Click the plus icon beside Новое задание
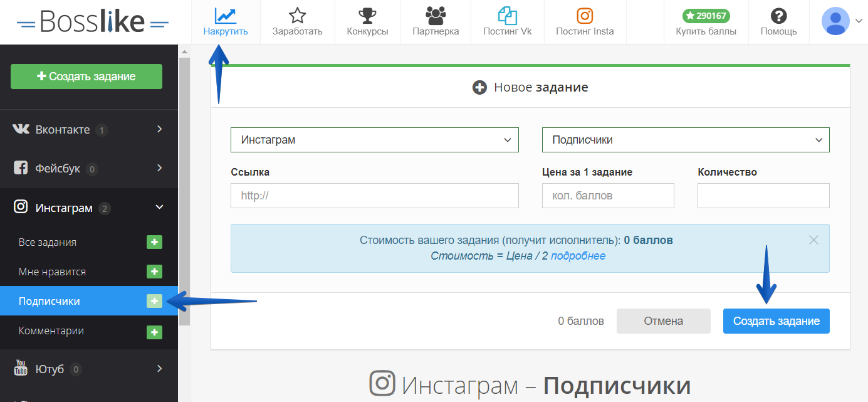 479,88
